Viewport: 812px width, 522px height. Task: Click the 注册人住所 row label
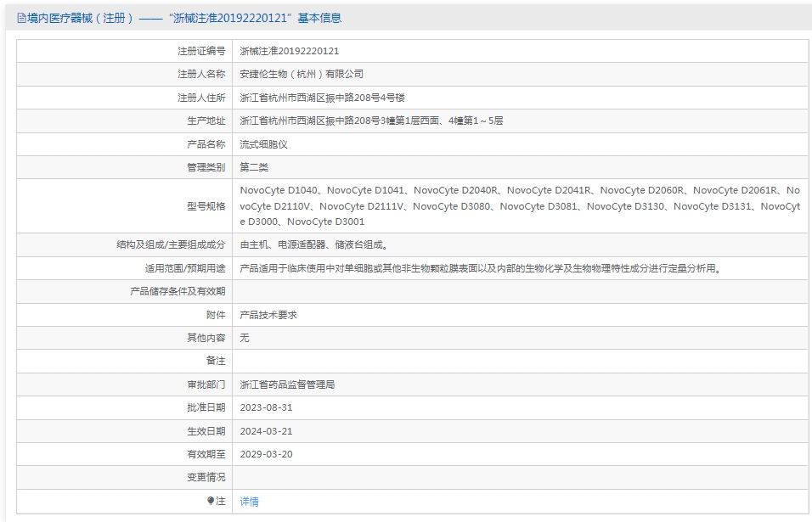click(x=201, y=98)
